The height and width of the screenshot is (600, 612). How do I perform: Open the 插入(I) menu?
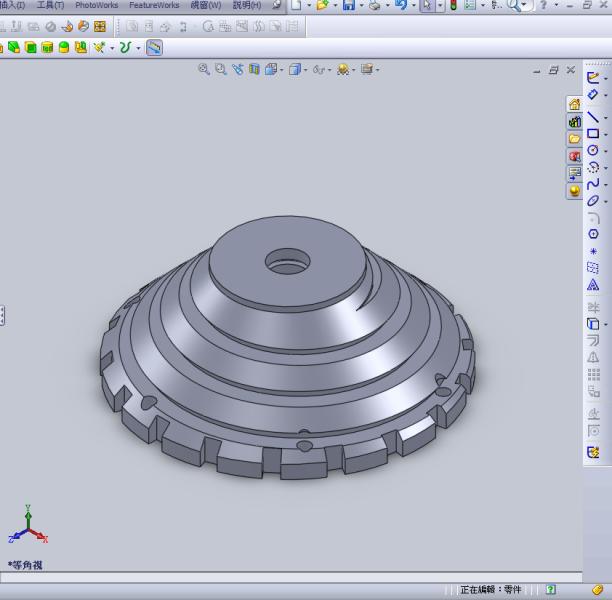click(12, 5)
